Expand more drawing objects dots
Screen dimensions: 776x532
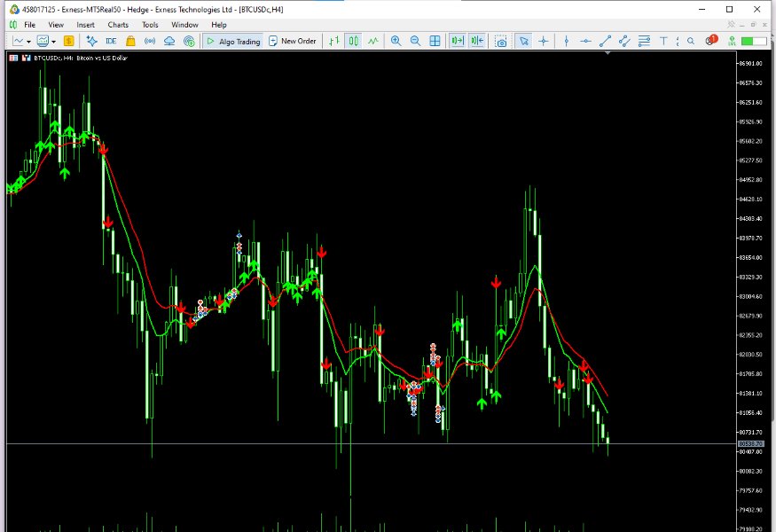[x=678, y=41]
